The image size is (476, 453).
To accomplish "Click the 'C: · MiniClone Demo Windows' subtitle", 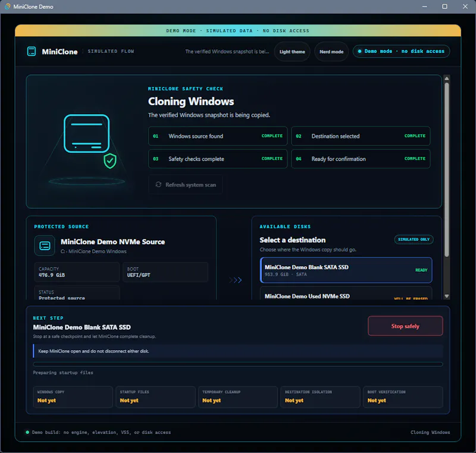I will (x=93, y=251).
